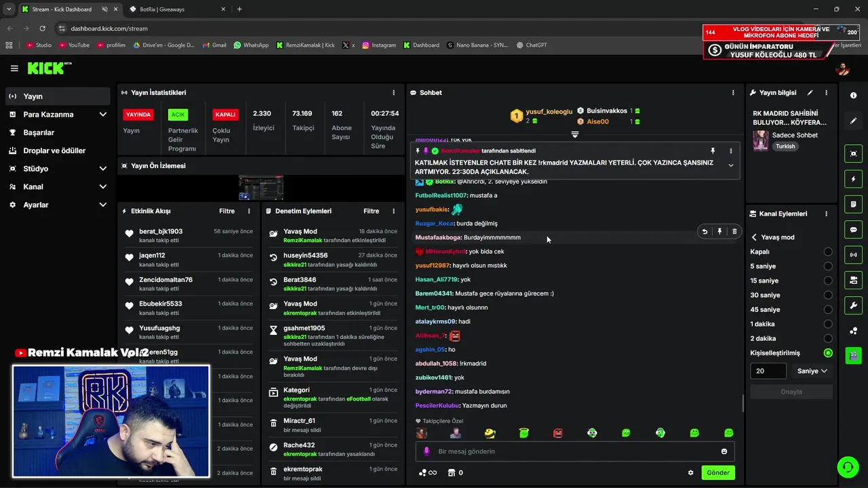Click lightning bolt icon in right sidebar

coord(854,179)
